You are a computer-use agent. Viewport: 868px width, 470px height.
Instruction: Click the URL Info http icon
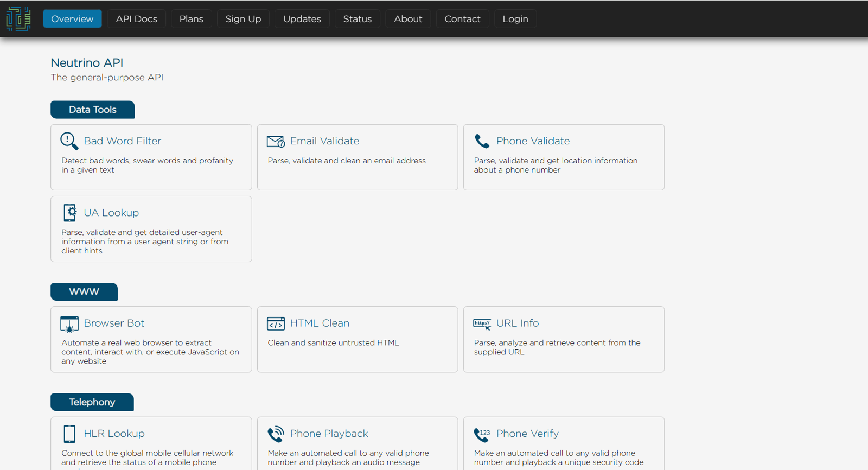coord(482,324)
